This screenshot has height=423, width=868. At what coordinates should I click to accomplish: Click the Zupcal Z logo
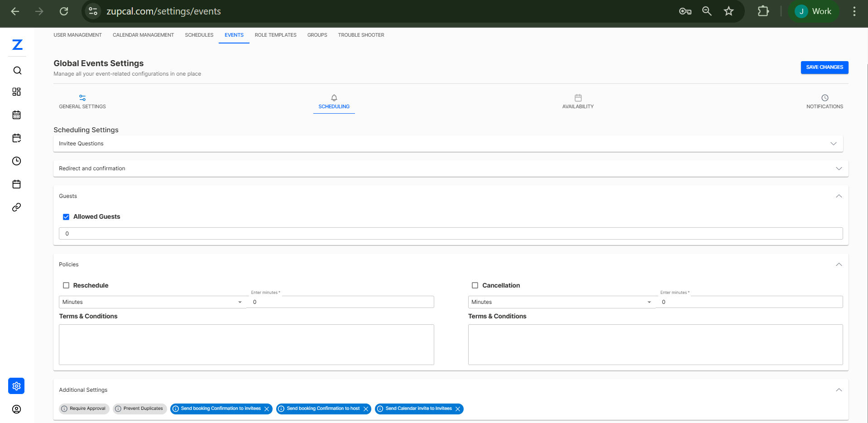point(17,45)
